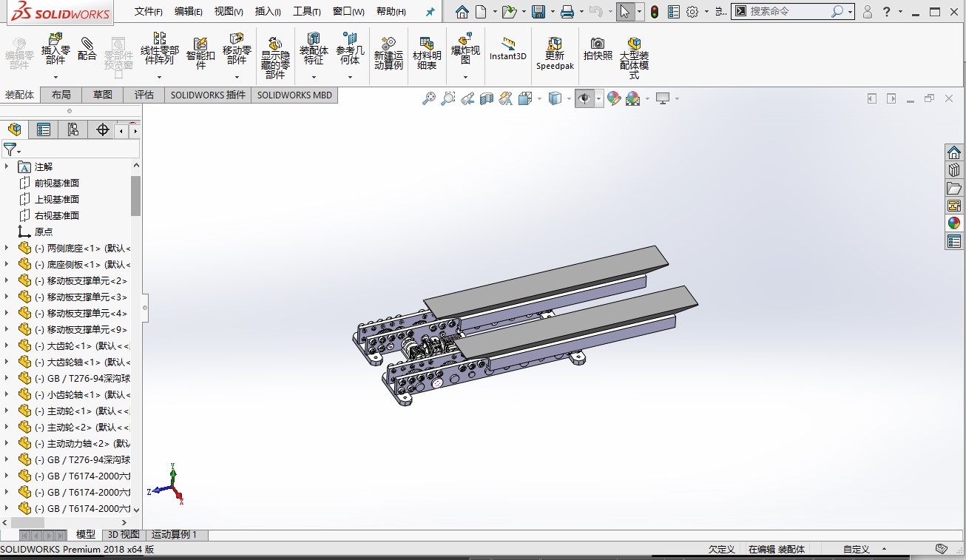Viewport: 966px width, 560px height.
Task: Select the Zoom to Fit icon
Action: 430,98
